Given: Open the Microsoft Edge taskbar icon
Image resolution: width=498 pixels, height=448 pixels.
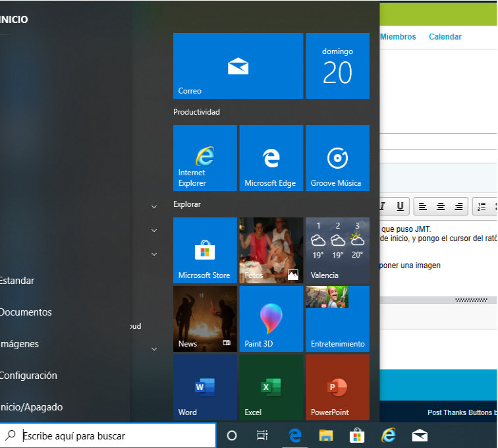Looking at the screenshot, I should pyautogui.click(x=294, y=435).
